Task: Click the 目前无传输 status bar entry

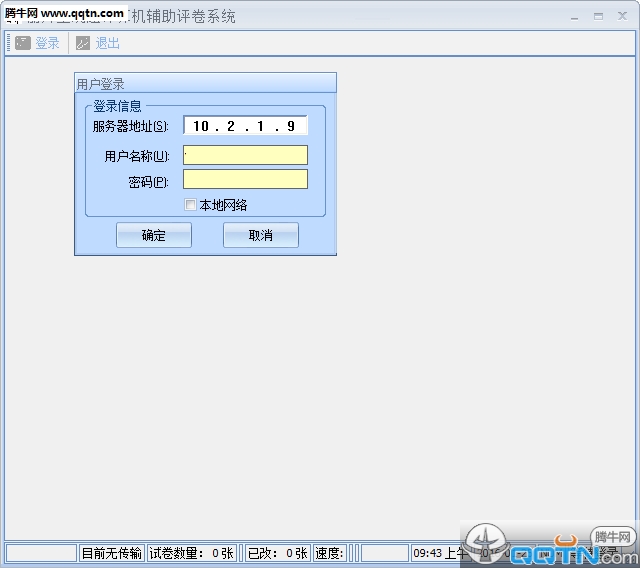Action: (x=111, y=553)
